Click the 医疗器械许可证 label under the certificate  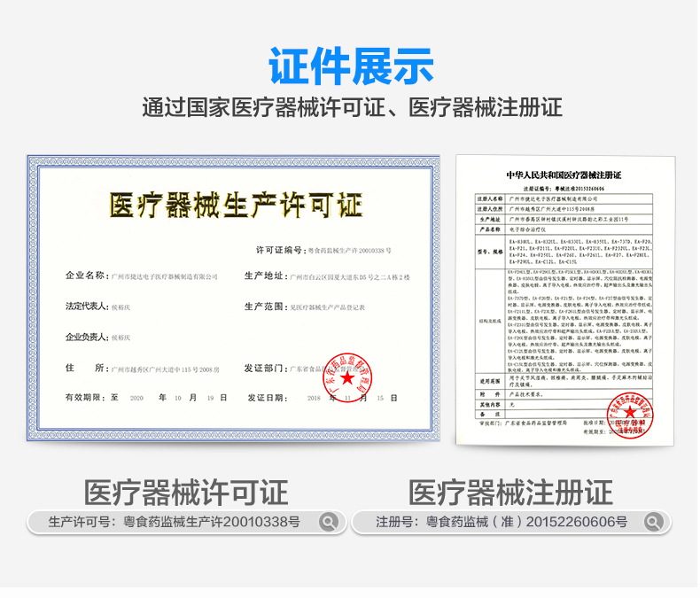pos(186,493)
